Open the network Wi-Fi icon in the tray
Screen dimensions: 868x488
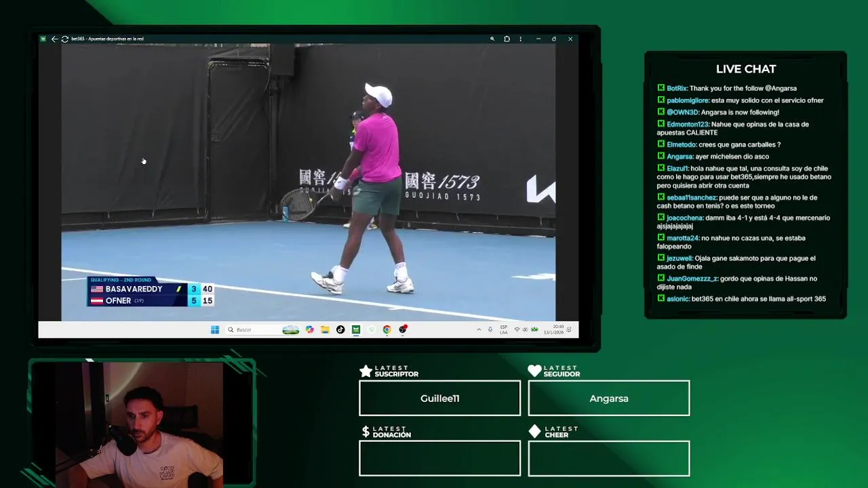(x=517, y=329)
